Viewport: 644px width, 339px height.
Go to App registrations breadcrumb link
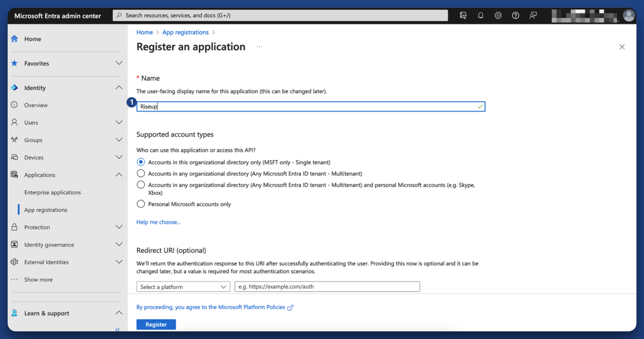pyautogui.click(x=185, y=32)
